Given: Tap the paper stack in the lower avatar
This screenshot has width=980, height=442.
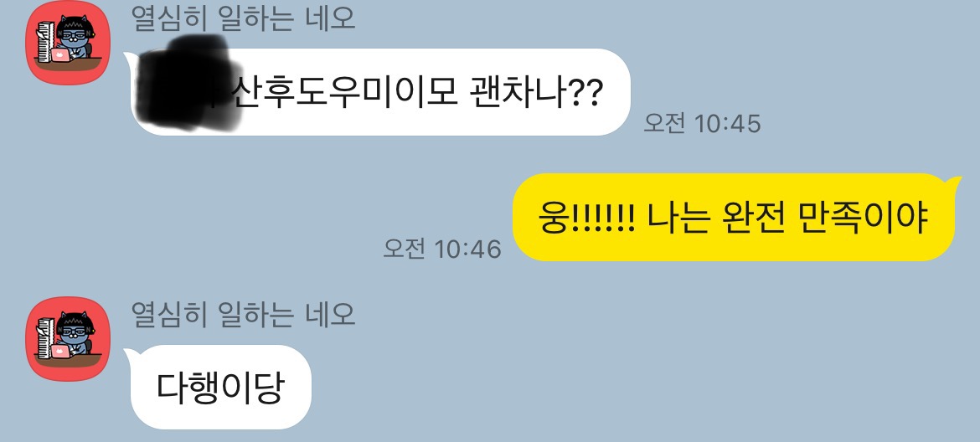Looking at the screenshot, I should click(x=46, y=337).
